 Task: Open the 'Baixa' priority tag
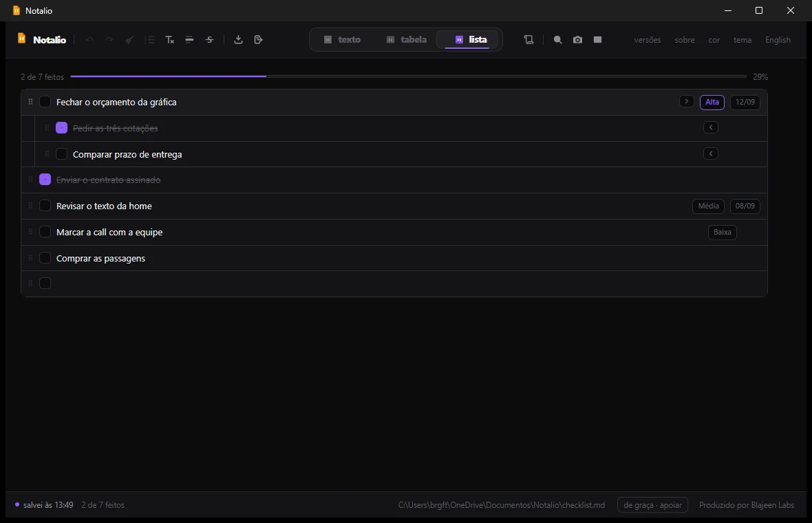(722, 233)
